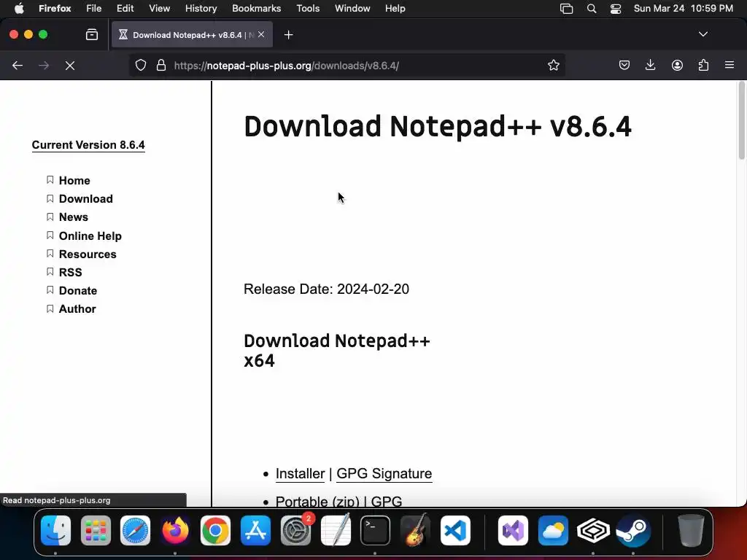Open Launchpad from the Dock
Image resolution: width=747 pixels, height=560 pixels.
pyautogui.click(x=96, y=531)
